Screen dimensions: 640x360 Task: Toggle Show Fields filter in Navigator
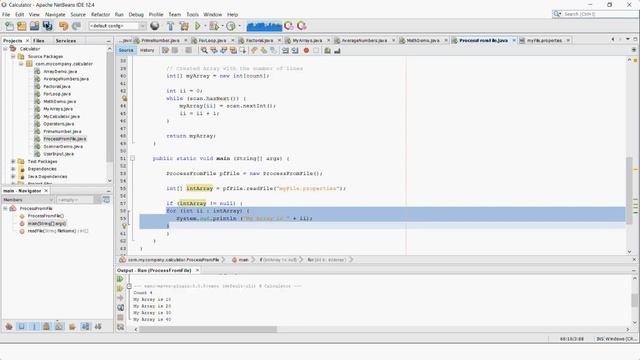point(22,327)
